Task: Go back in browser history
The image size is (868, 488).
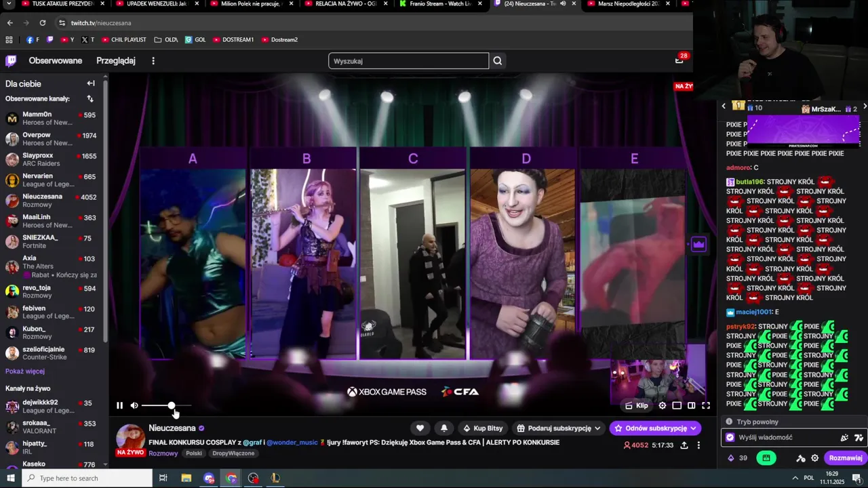Action: pyautogui.click(x=9, y=23)
